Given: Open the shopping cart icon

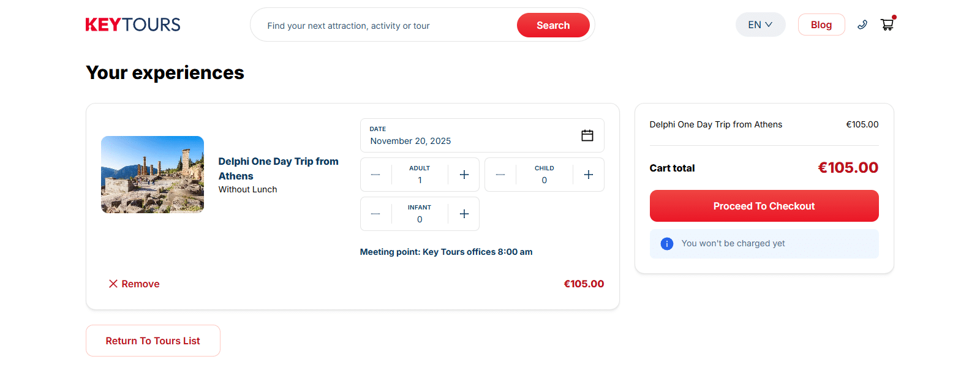Looking at the screenshot, I should pyautogui.click(x=887, y=25).
